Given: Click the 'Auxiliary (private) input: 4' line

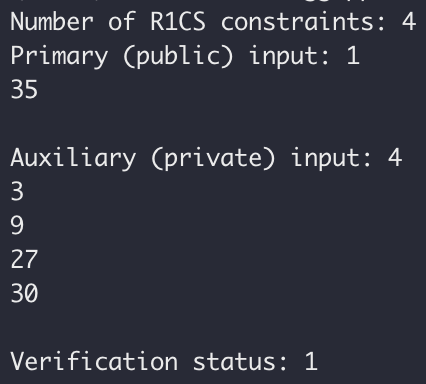Looking at the screenshot, I should (206, 158).
